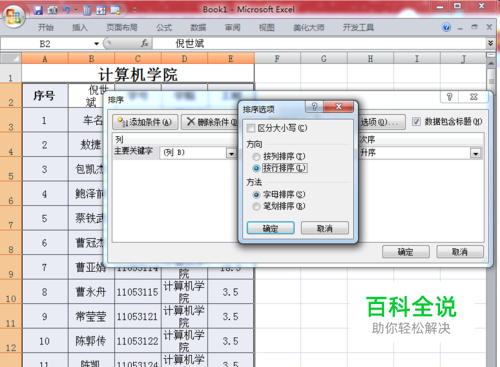This screenshot has width=500, height=367.
Task: Click the 计算机学院 title cell
Action: (138, 74)
